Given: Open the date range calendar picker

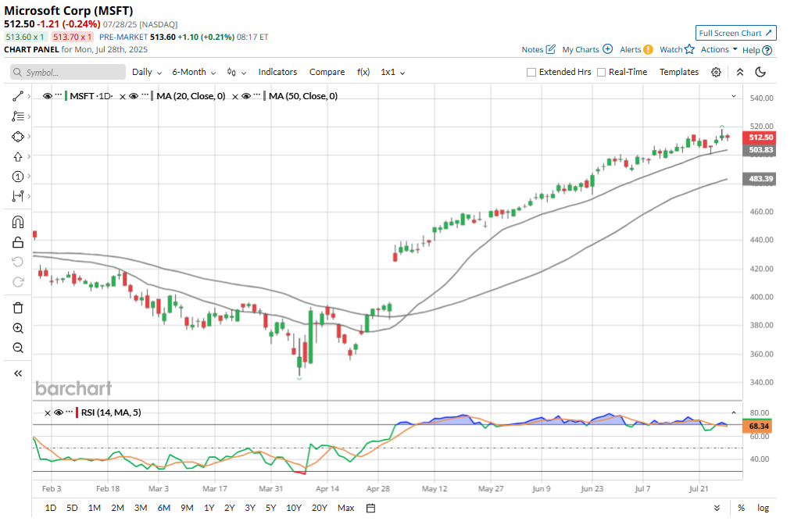Looking at the screenshot, I should coord(370,509).
